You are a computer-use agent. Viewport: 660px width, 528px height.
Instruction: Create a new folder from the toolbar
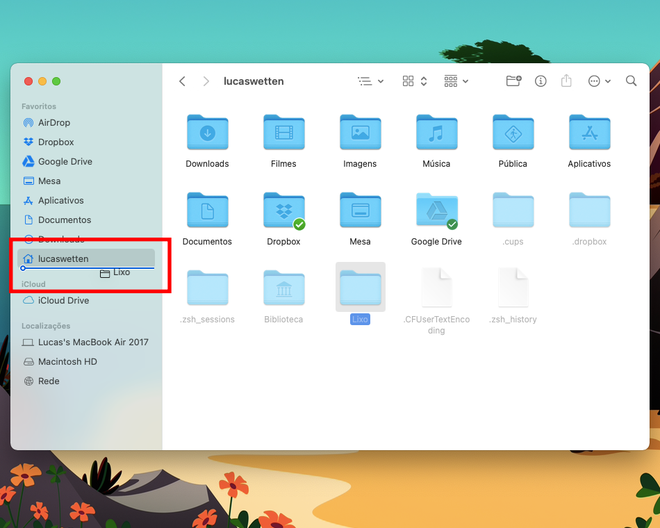pos(514,80)
